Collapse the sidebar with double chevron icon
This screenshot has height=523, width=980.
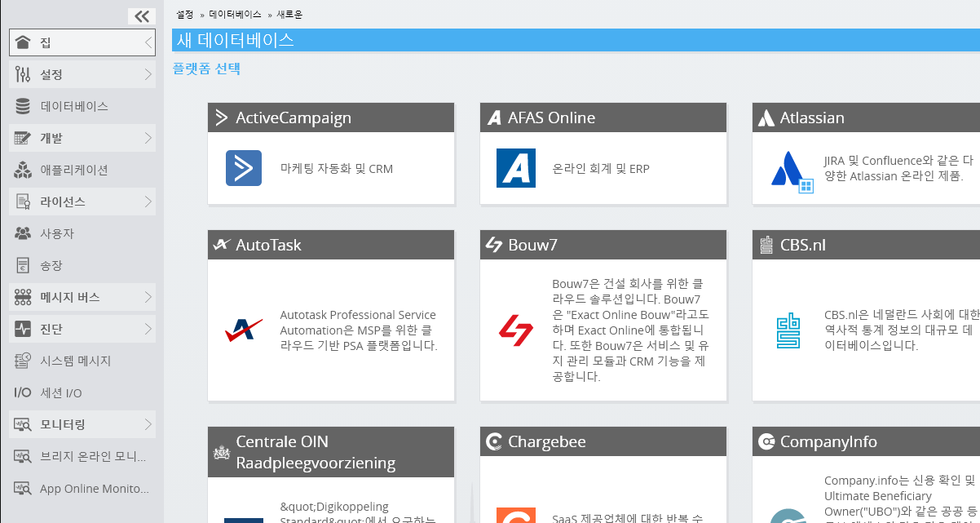tap(142, 16)
